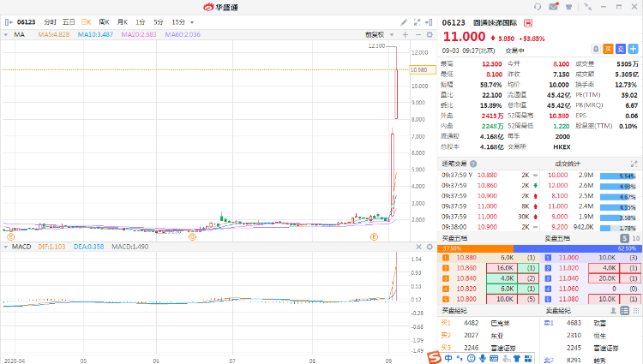This screenshot has width=643, height=364.
Task: Click the first E event marker
Action: [11, 236]
